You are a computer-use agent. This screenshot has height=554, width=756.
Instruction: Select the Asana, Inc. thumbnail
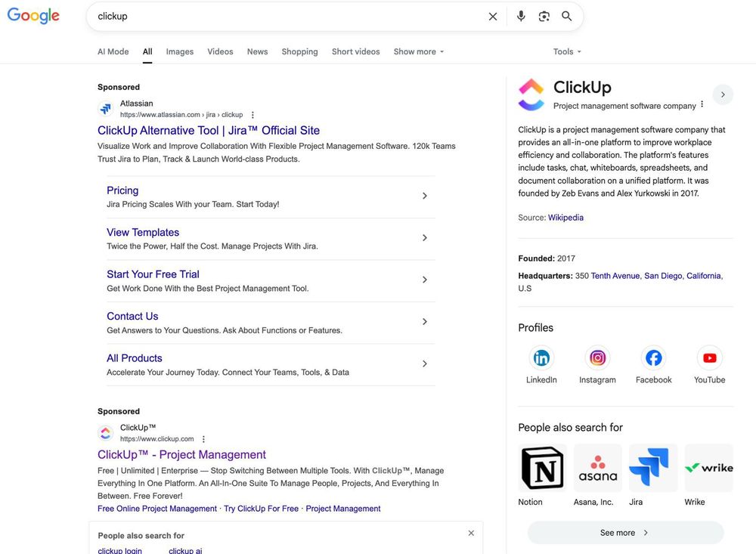[598, 468]
